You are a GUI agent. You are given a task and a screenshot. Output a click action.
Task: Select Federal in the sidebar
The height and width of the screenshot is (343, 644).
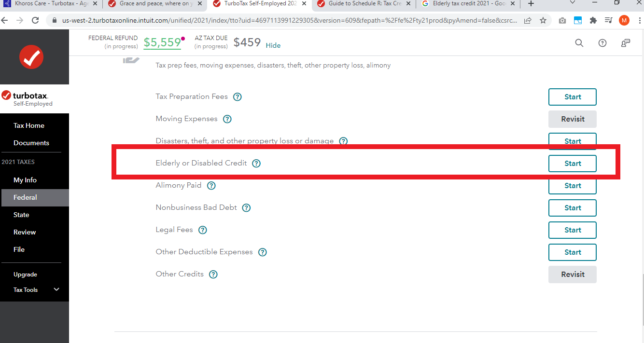pyautogui.click(x=34, y=197)
